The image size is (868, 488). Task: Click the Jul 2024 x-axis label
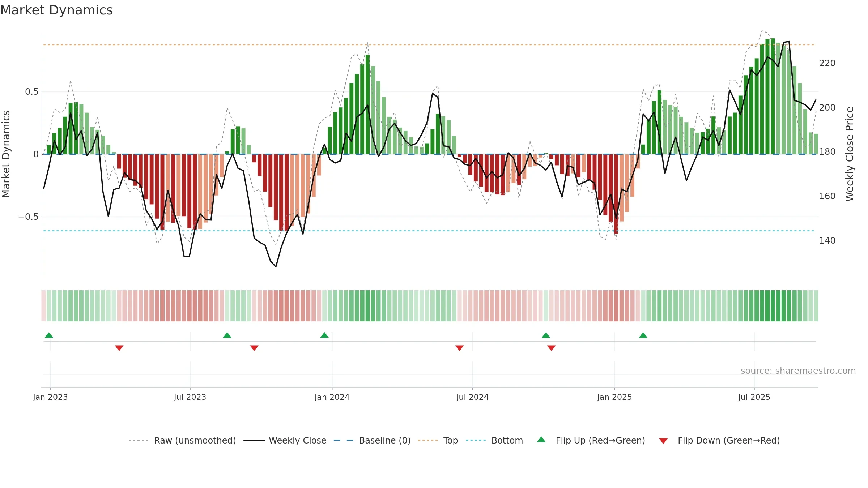click(472, 397)
